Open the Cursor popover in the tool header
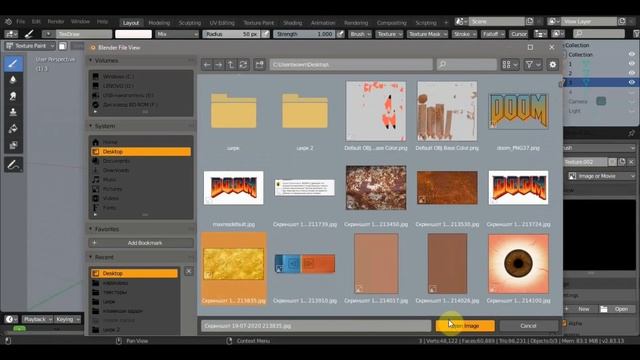This screenshot has height=360, width=640. click(x=519, y=34)
